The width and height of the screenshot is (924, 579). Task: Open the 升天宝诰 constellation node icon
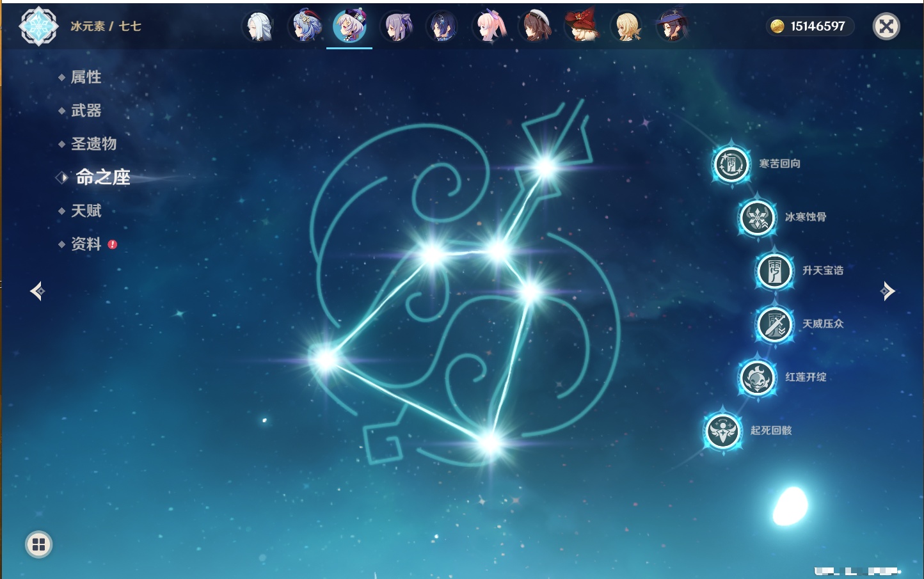774,271
